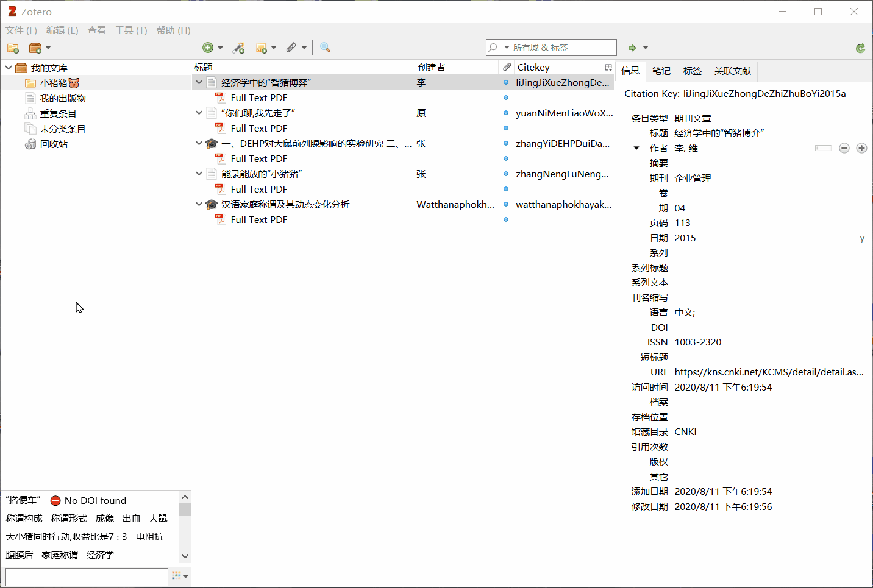Switch to the 关联文献 tab
This screenshot has height=588, width=873.
click(732, 71)
